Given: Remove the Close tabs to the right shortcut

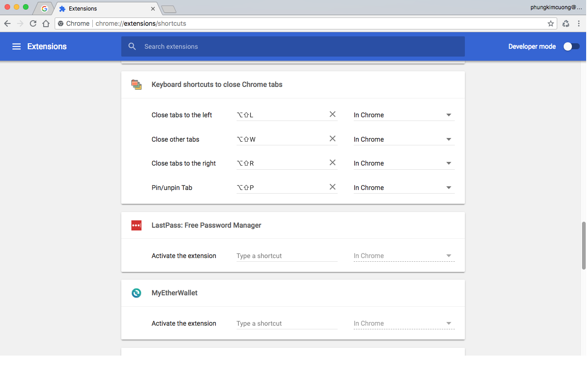Looking at the screenshot, I should [x=333, y=162].
